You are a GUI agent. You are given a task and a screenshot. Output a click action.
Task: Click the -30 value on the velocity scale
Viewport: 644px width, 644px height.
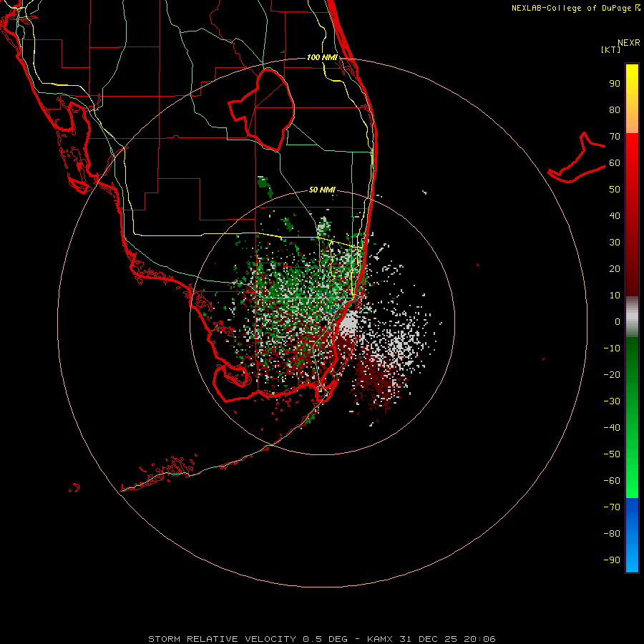612,401
